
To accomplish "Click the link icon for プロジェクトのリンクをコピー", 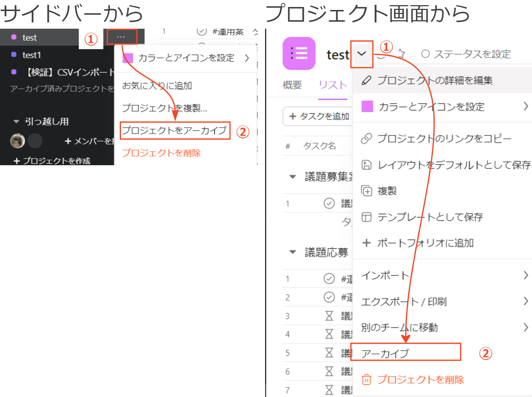I will tap(367, 138).
